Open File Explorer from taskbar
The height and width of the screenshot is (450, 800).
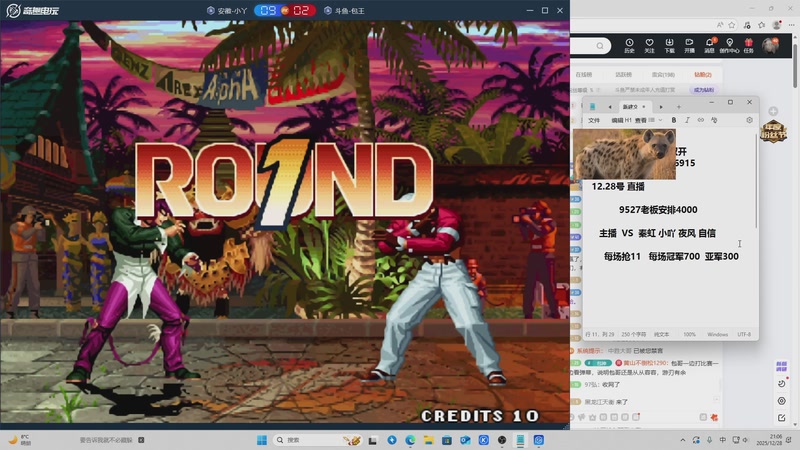coord(429,440)
